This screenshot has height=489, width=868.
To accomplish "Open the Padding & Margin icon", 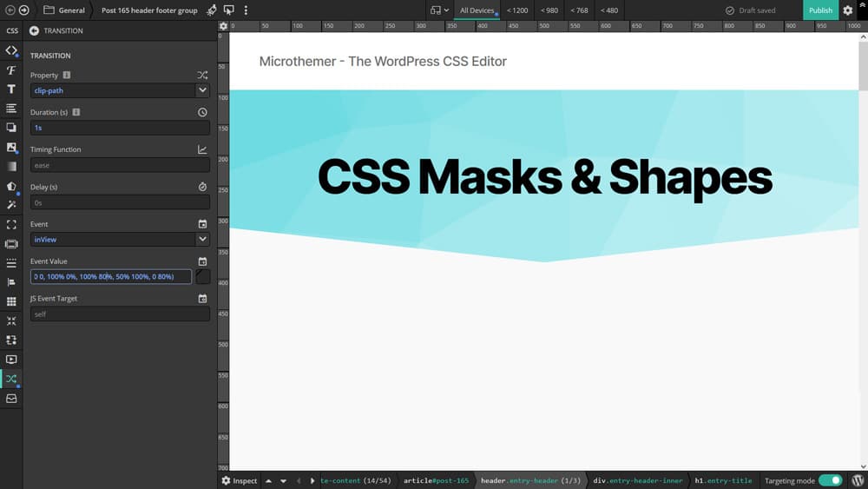I will (x=11, y=244).
